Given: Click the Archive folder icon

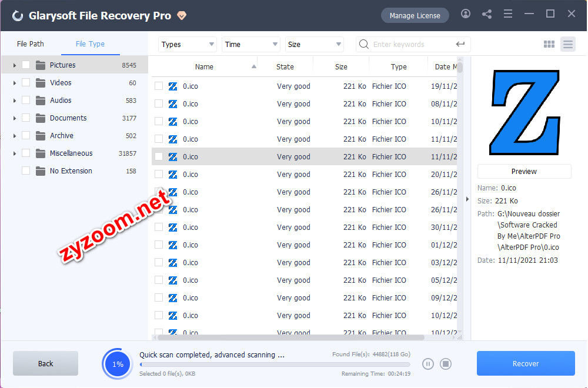Looking at the screenshot, I should point(41,136).
